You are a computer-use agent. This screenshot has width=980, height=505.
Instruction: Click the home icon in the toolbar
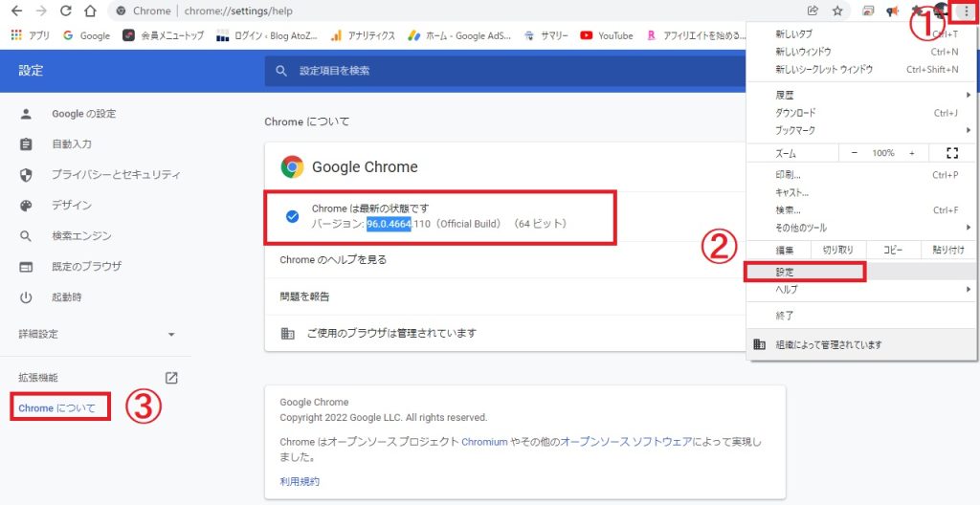[89, 11]
